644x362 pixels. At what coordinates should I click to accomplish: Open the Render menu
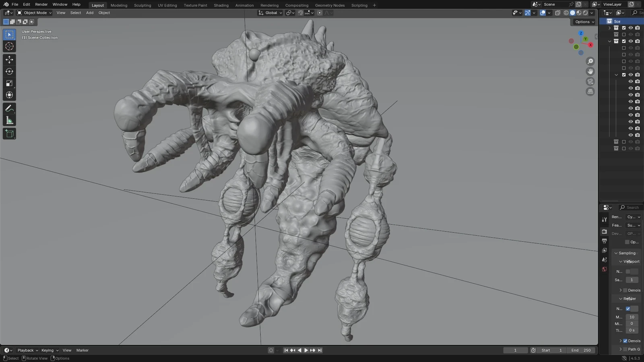[x=41, y=4]
